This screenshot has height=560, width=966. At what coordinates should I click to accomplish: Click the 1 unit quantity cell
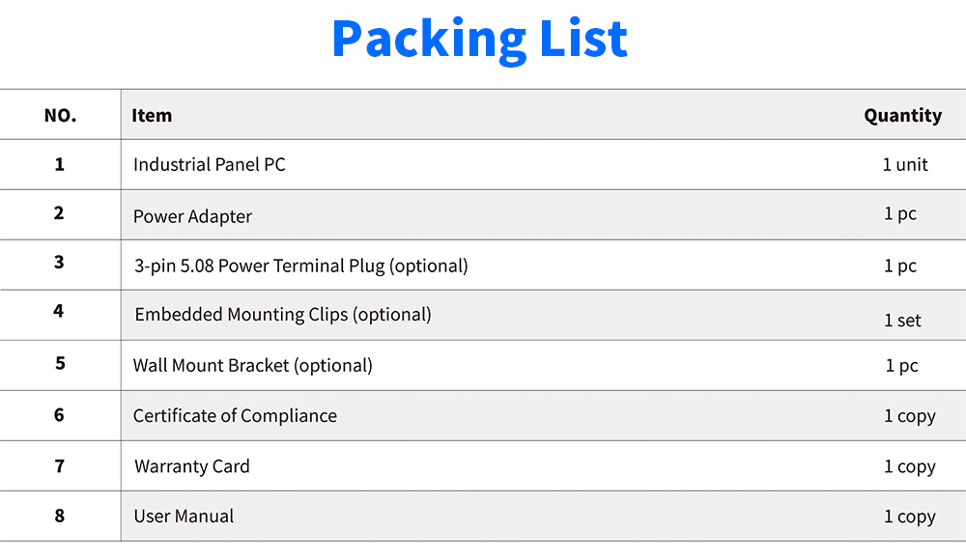point(905,164)
